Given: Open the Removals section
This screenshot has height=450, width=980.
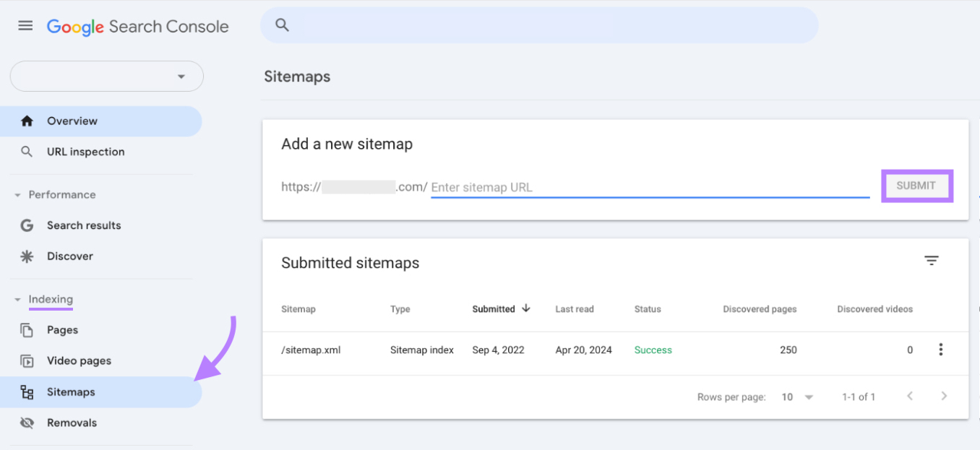Looking at the screenshot, I should 72,422.
